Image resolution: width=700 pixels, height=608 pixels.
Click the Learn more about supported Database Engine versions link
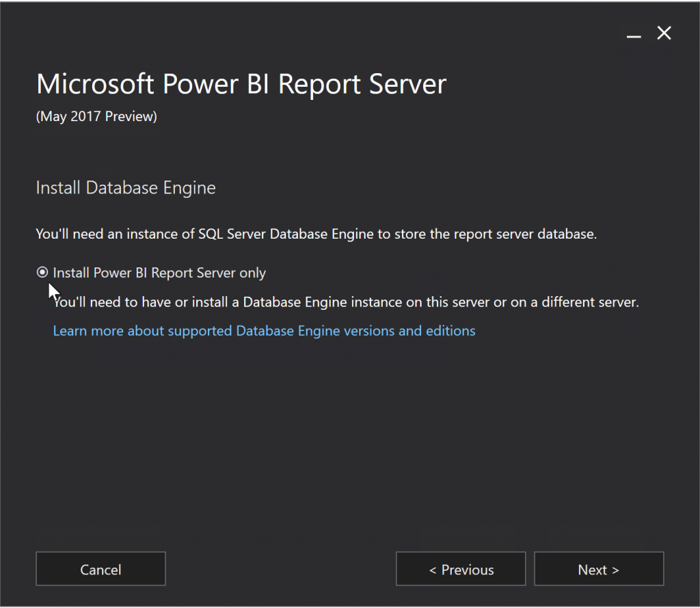pyautogui.click(x=264, y=330)
